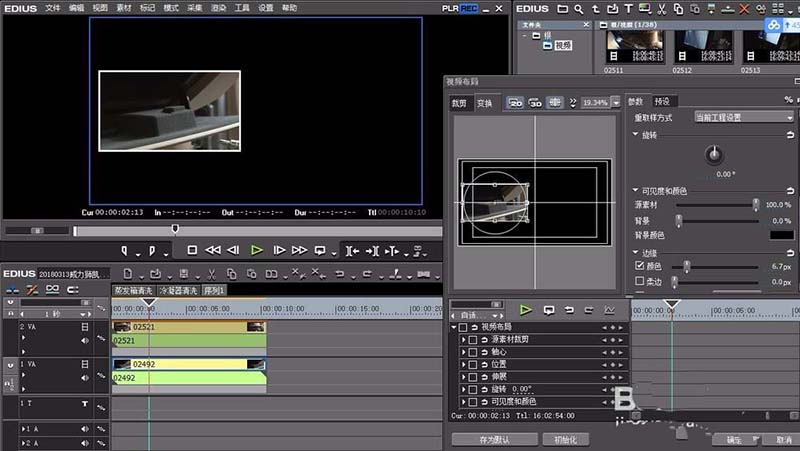The width and height of the screenshot is (800, 451).
Task: Click the graph curve icon in keyframe toolbar
Action: (609, 310)
